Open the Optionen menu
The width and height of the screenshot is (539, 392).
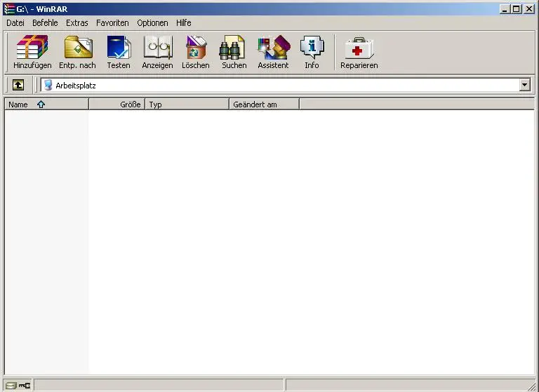point(152,23)
